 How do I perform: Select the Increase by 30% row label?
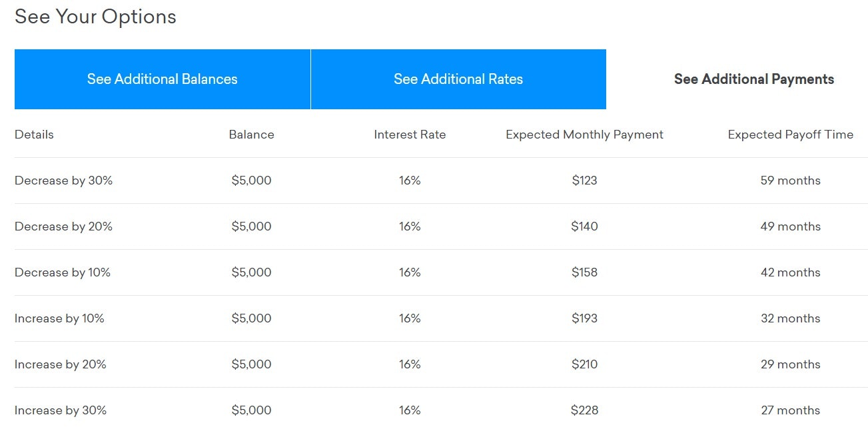click(61, 410)
